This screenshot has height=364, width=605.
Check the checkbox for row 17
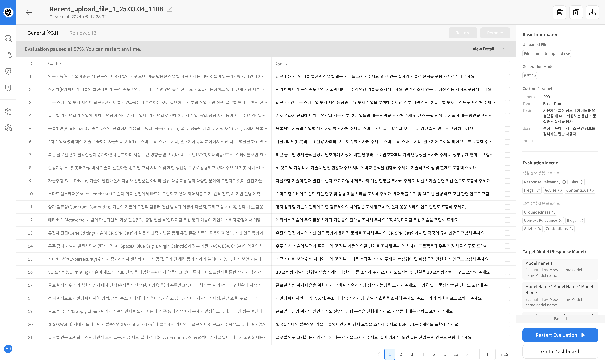coord(507,285)
